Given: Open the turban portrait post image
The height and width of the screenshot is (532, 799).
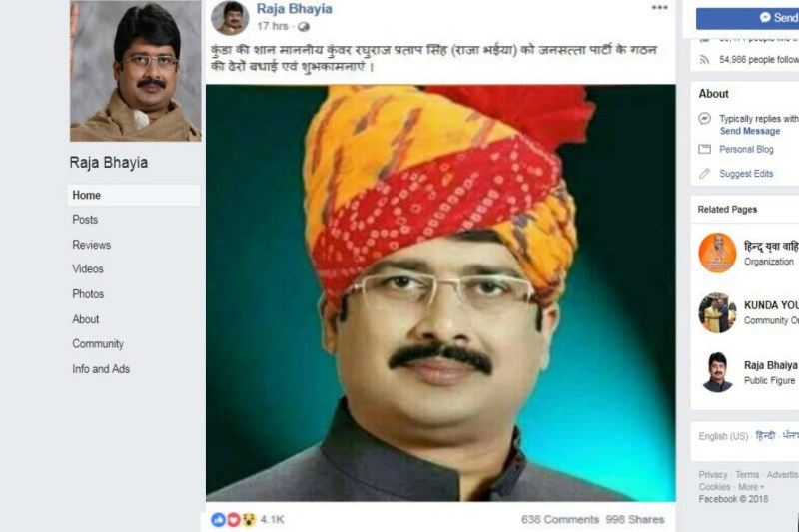Looking at the screenshot, I should 440,293.
